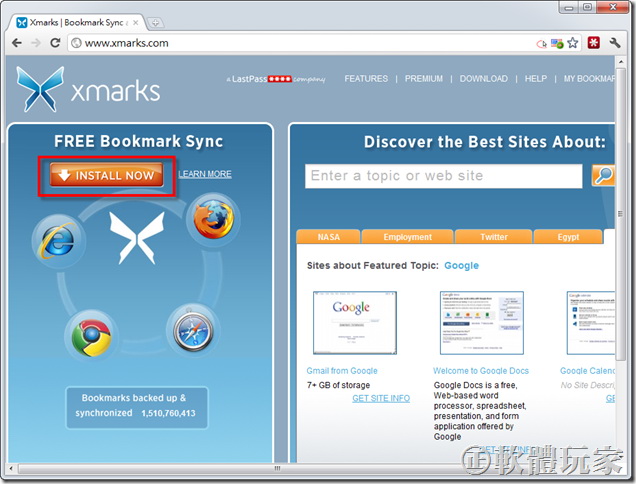This screenshot has height=484, width=636.
Task: Click the Xmarks sync status icon in address bar
Action: pyautogui.click(x=557, y=43)
